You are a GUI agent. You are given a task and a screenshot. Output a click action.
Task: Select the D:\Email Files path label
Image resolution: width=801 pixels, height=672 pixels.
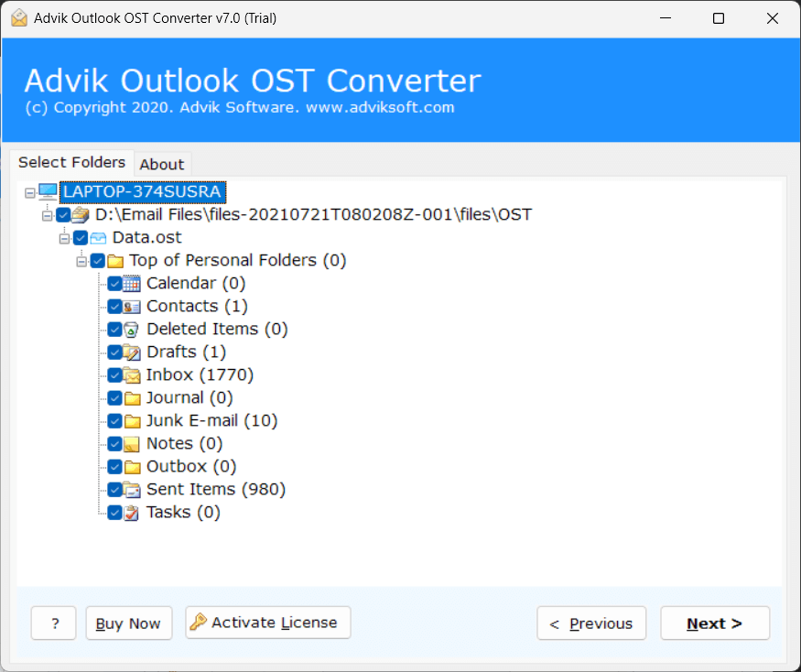point(314,214)
